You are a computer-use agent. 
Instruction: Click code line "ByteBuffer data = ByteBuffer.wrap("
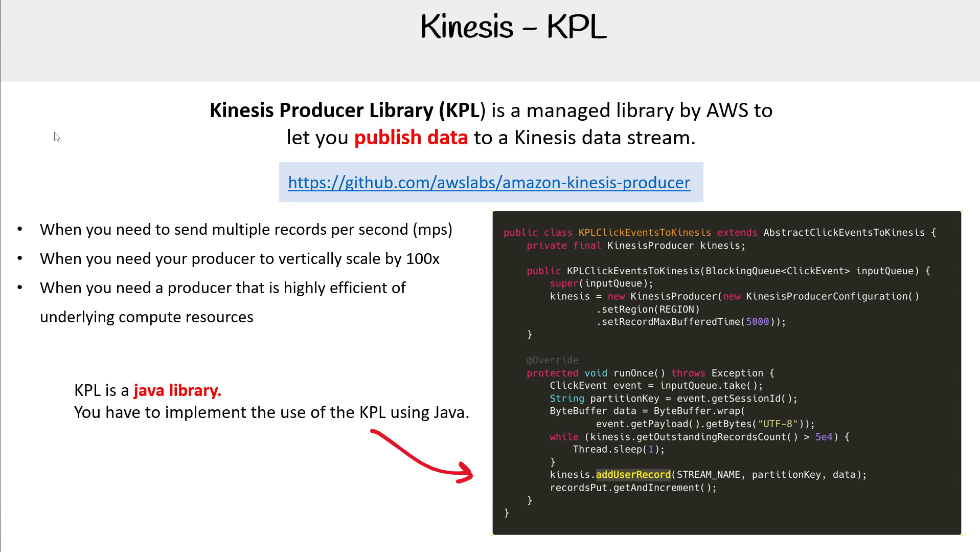[x=648, y=411]
